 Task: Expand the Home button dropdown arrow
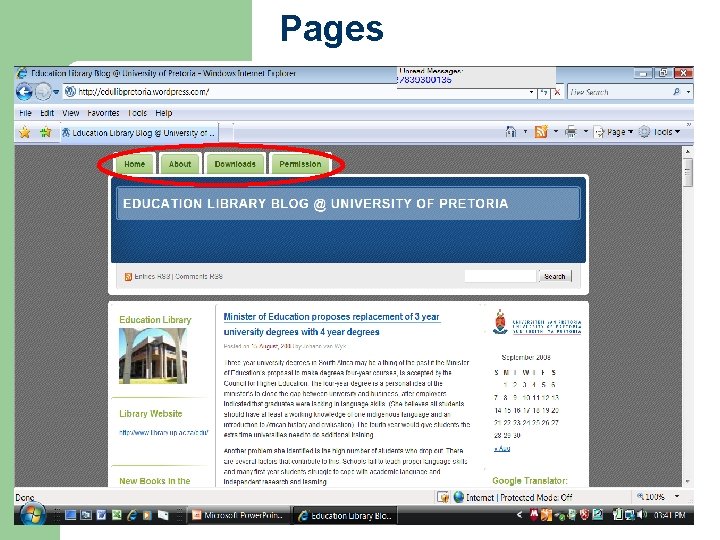point(525,132)
